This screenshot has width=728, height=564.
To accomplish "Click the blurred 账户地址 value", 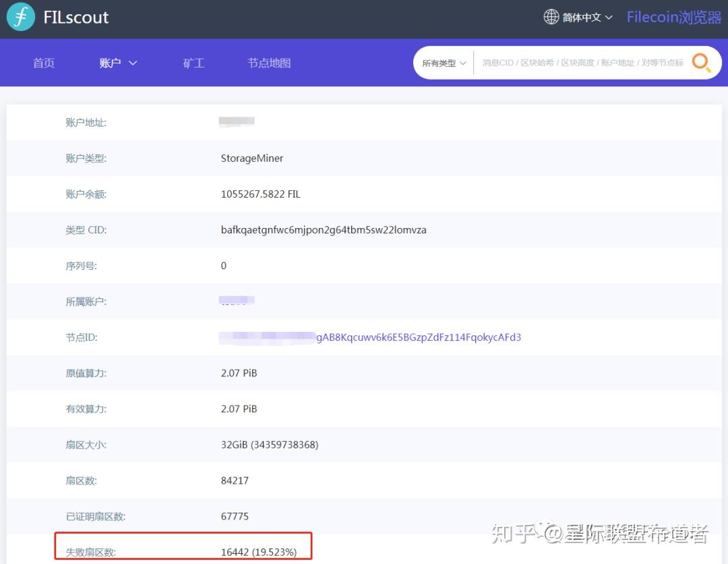I will 237,121.
